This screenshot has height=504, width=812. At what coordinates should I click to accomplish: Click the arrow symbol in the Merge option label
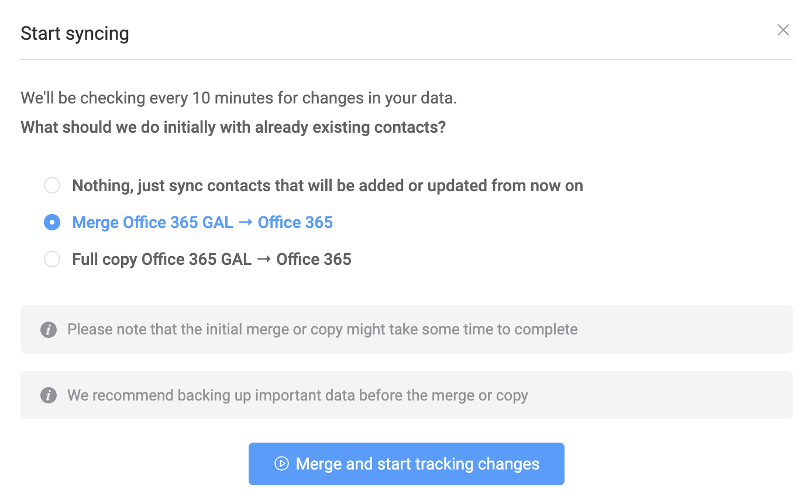point(246,222)
